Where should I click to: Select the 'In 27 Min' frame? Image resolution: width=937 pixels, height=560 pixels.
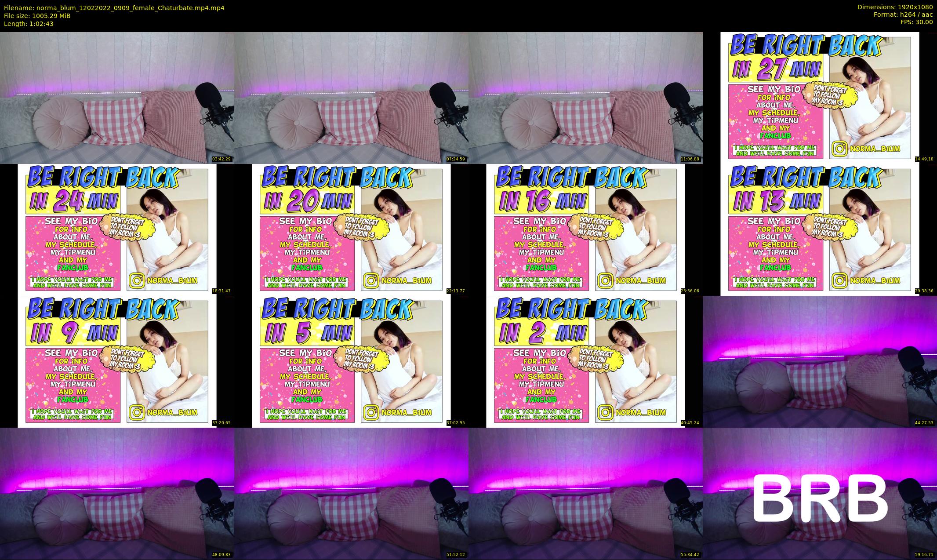pos(820,98)
